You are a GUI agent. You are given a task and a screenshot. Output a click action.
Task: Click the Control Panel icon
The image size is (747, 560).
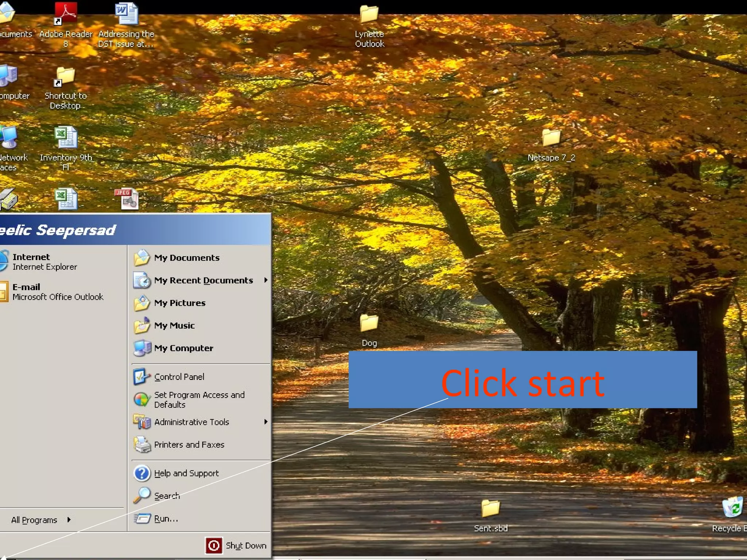(x=142, y=377)
